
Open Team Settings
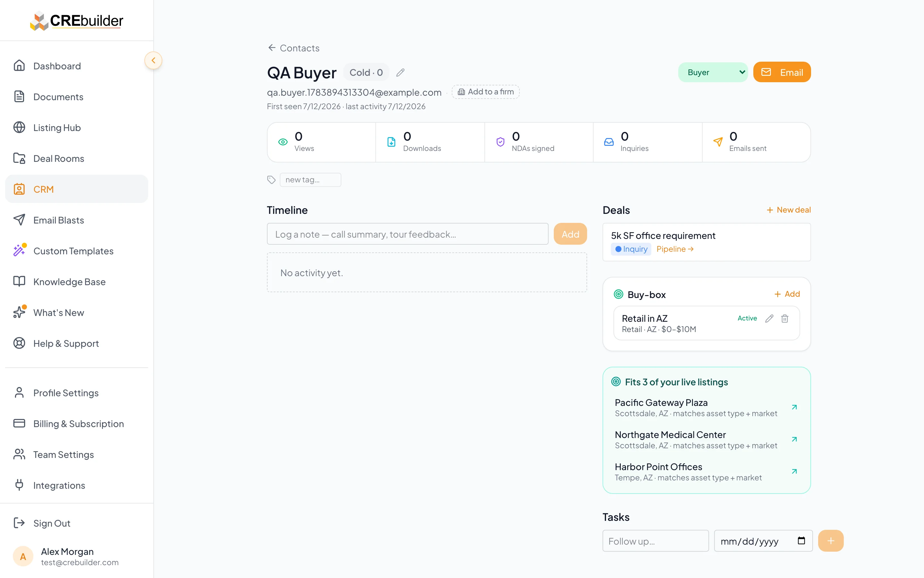[76, 454]
